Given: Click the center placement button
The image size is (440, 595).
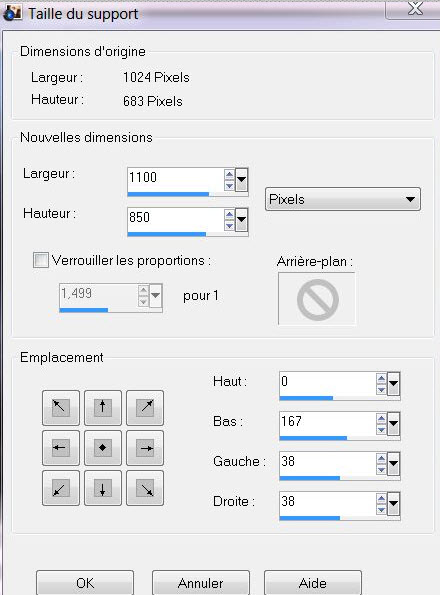Looking at the screenshot, I should click(x=103, y=448).
